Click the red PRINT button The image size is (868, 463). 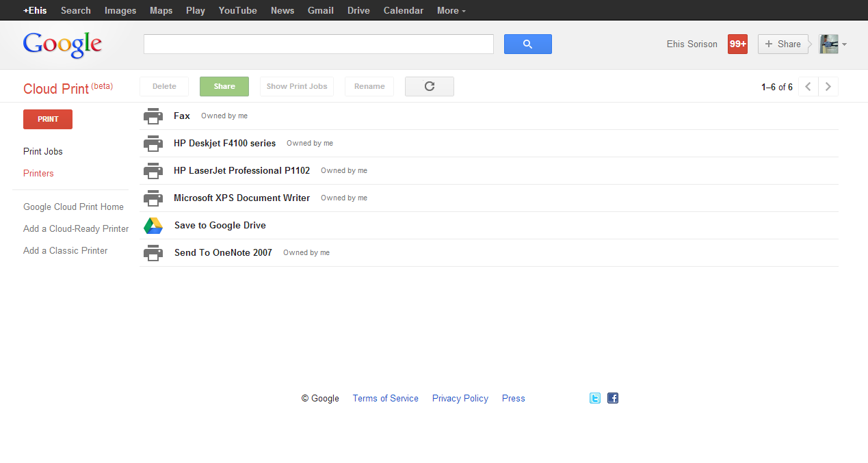pyautogui.click(x=48, y=119)
